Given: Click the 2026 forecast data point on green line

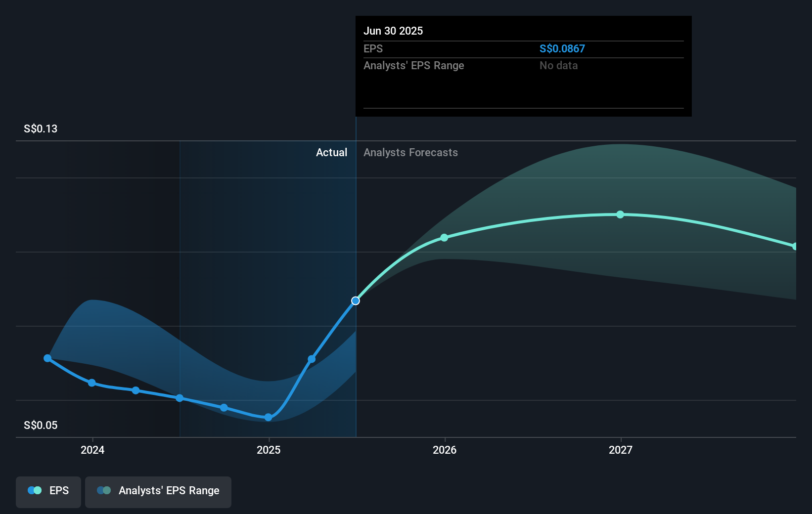Looking at the screenshot, I should pyautogui.click(x=445, y=238).
